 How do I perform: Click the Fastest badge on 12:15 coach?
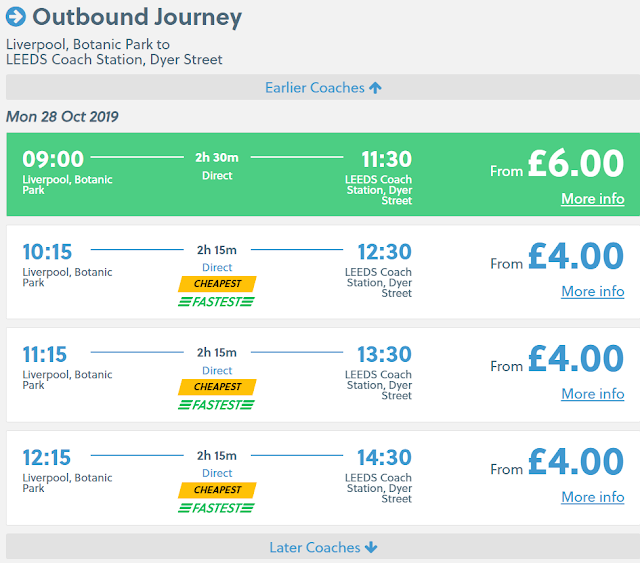click(x=217, y=508)
